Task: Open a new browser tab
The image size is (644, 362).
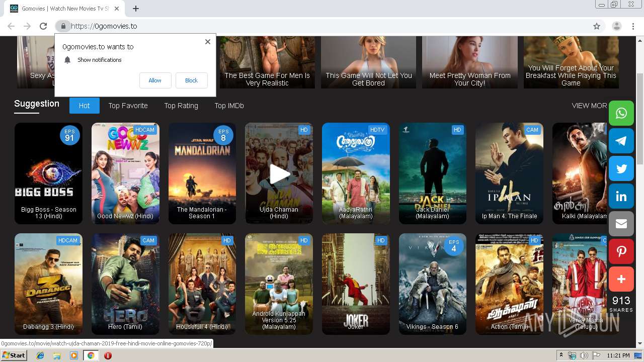Action: [136, 8]
